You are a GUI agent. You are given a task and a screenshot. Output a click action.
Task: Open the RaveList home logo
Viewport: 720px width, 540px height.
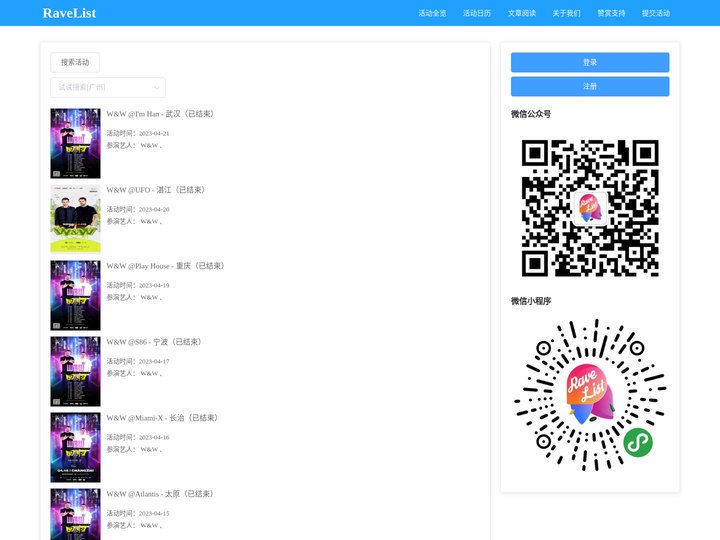point(69,13)
